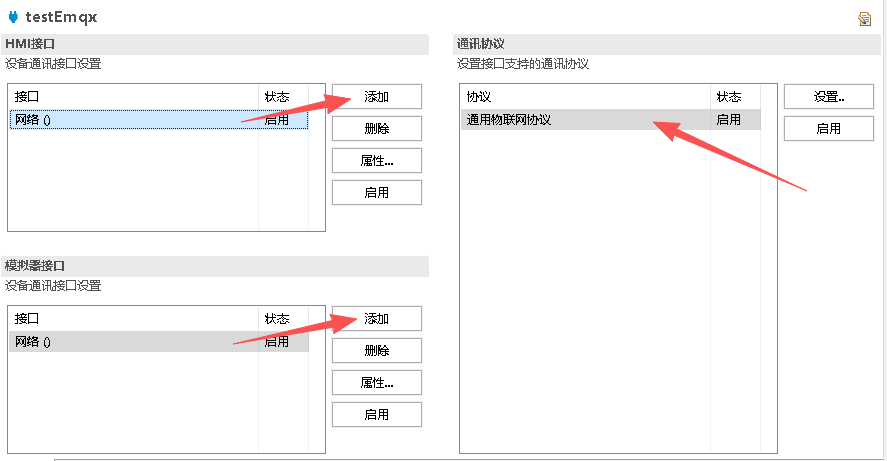Add a new 模拟器接口 with 添加
Viewport: 887px width, 461px height.
[376, 319]
